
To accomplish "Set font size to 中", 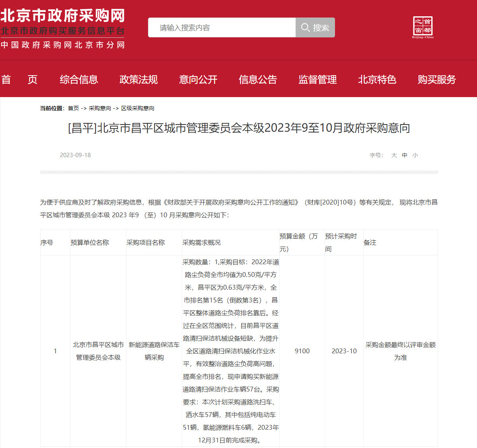I will 405,155.
